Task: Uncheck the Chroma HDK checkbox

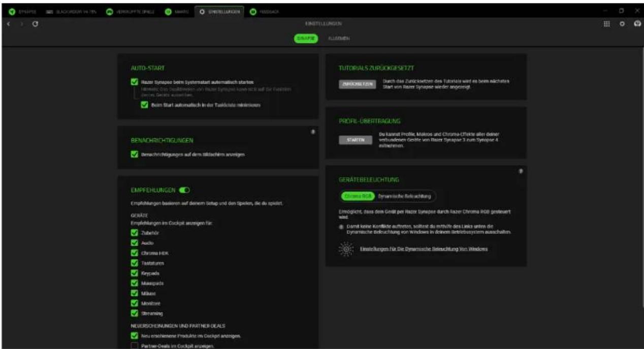Action: click(x=134, y=253)
